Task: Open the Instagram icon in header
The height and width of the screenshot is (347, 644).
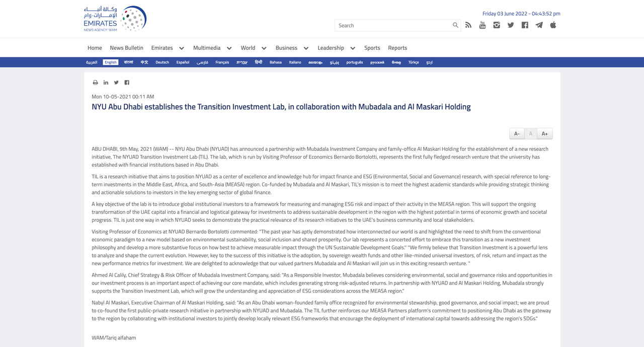Action: coord(497,25)
